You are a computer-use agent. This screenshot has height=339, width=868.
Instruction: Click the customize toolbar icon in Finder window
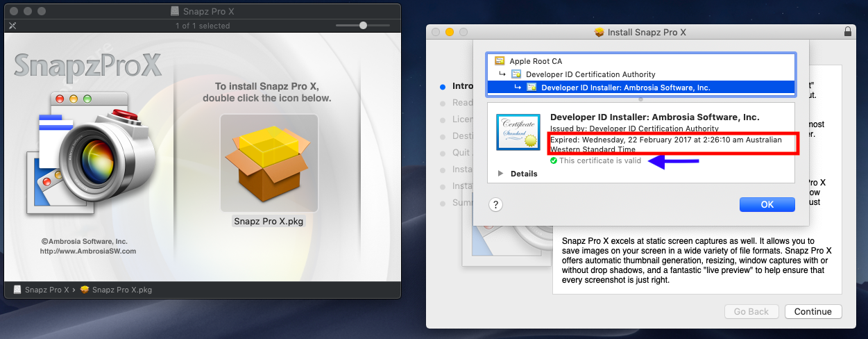tap(12, 26)
